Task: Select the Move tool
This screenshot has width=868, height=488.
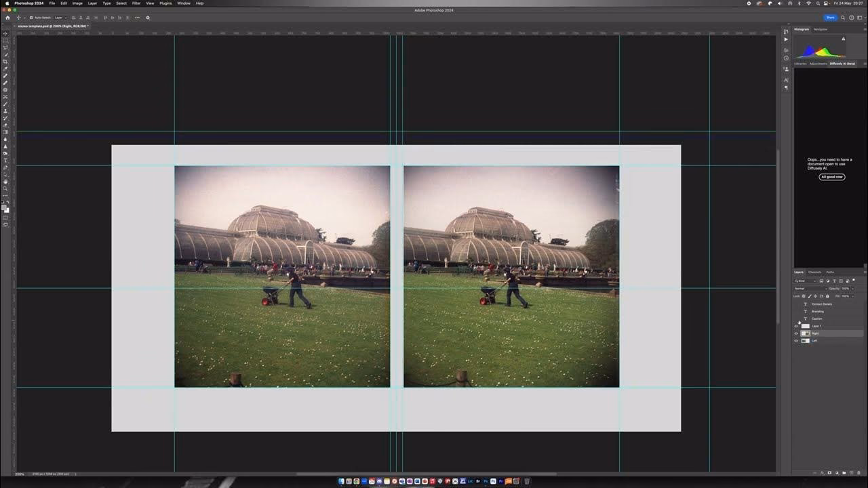Action: tap(5, 33)
